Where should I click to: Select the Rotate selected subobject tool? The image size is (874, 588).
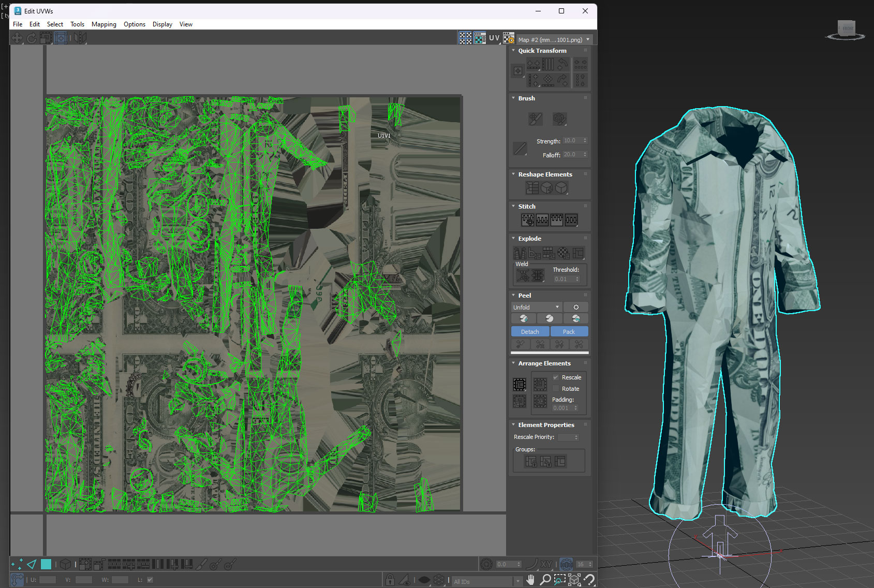[32, 38]
